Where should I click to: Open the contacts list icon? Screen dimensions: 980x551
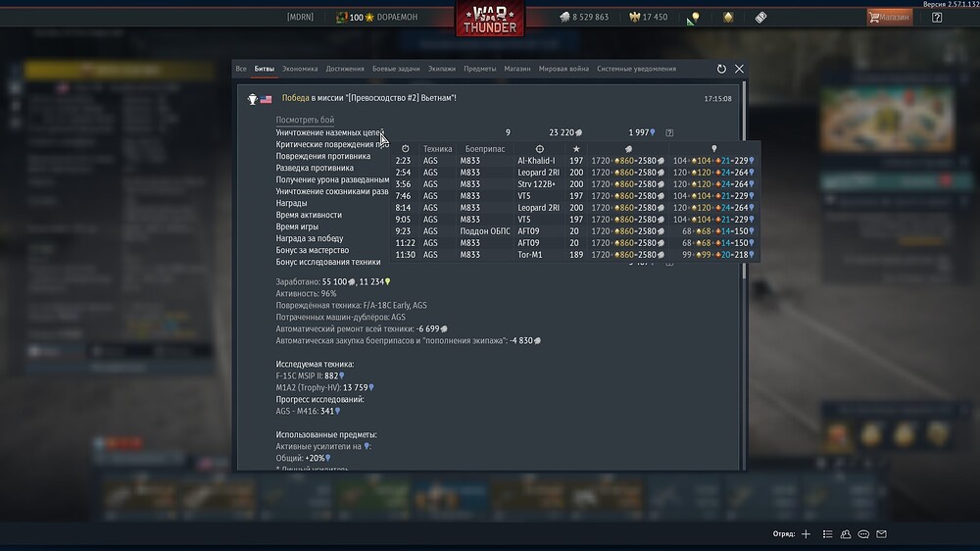(x=846, y=534)
